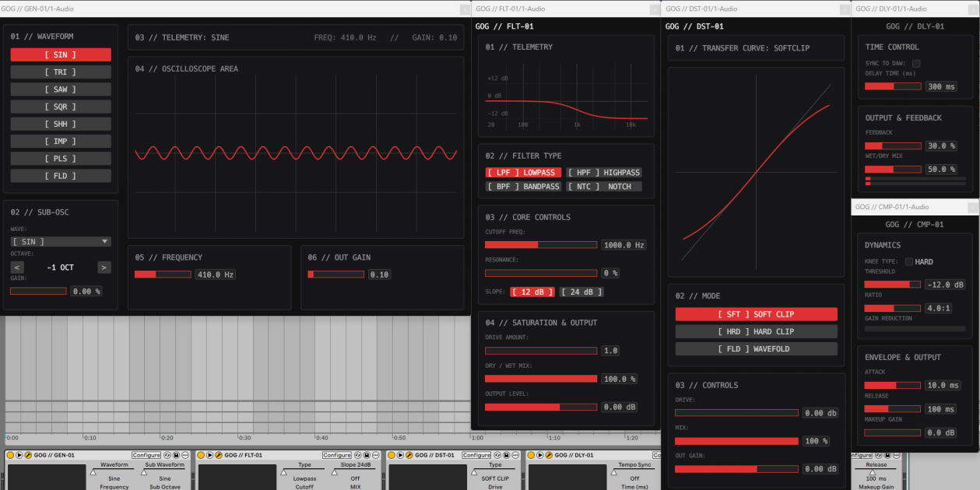Select the [ TRI ] waveform

pos(61,72)
